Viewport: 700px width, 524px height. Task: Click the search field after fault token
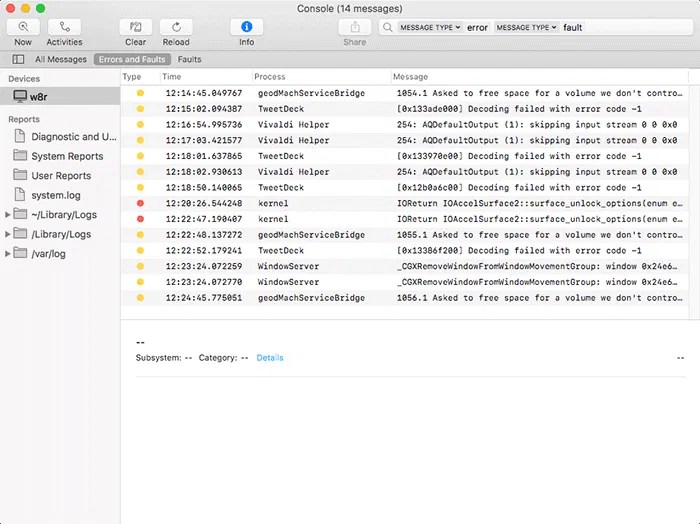[637, 27]
